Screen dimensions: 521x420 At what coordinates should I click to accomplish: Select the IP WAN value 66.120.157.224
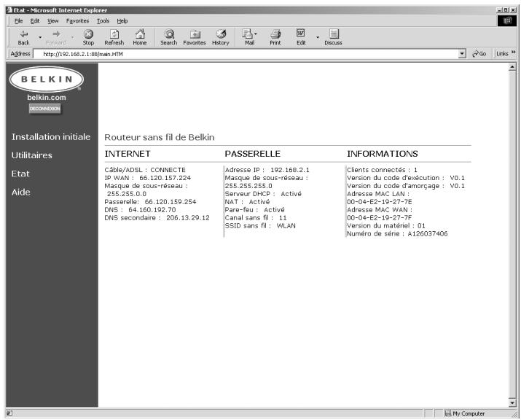165,178
